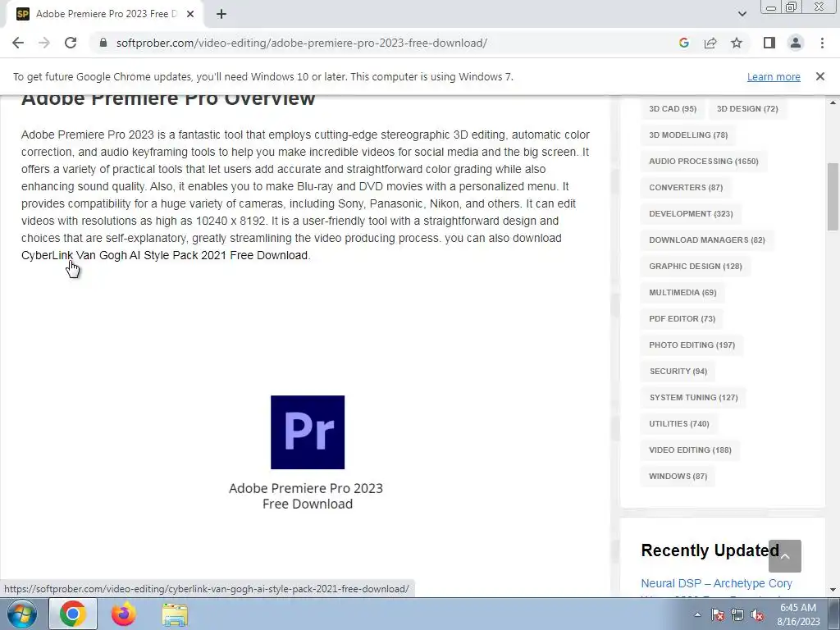Viewport: 840px width, 630px height.
Task: Open the MULTIMEDIA (69) category
Action: click(x=682, y=293)
